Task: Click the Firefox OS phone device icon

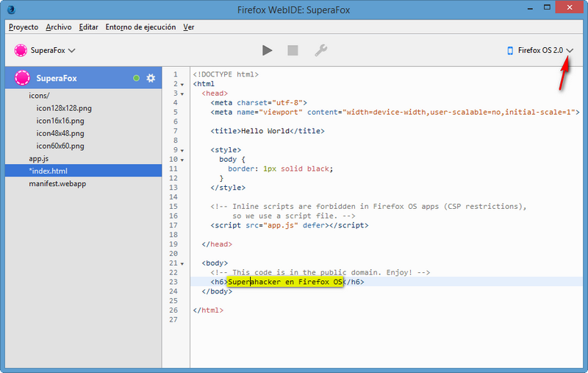Action: (x=510, y=50)
